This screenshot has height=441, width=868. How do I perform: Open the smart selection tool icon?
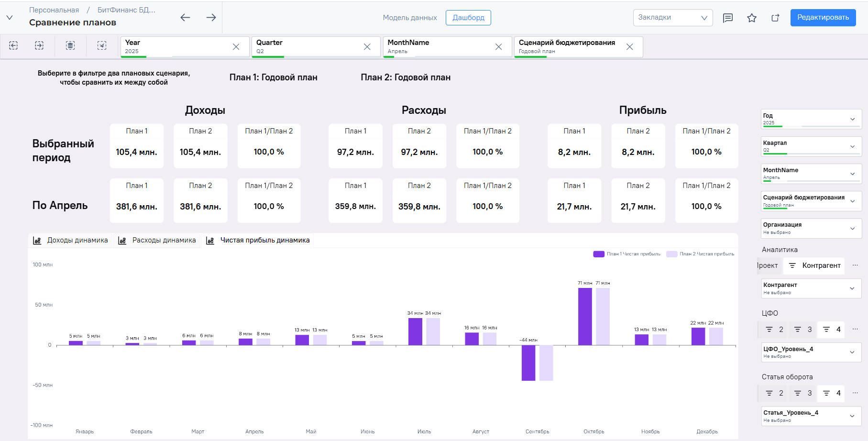point(102,45)
